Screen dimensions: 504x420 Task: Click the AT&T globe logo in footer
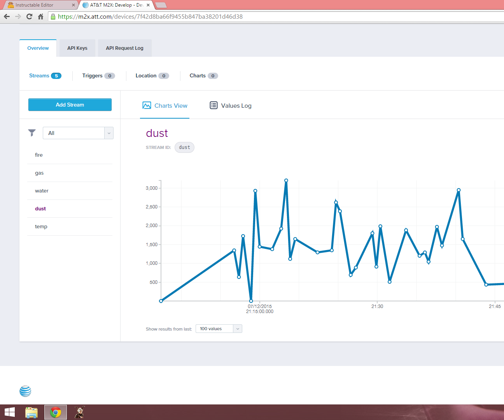(25, 391)
